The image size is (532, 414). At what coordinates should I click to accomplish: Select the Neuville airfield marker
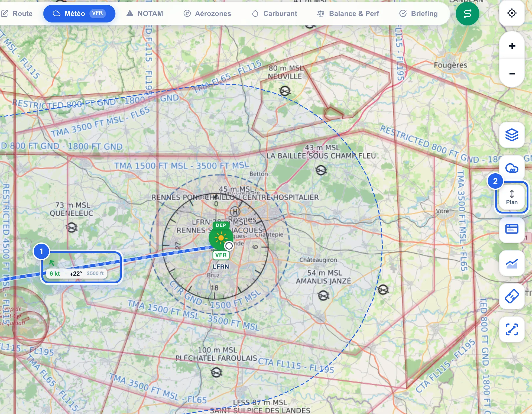285,91
